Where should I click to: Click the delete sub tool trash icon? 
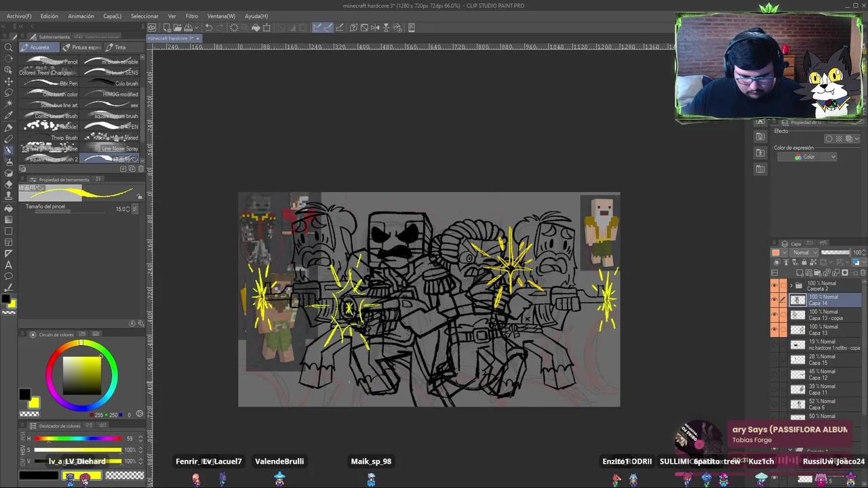click(140, 169)
